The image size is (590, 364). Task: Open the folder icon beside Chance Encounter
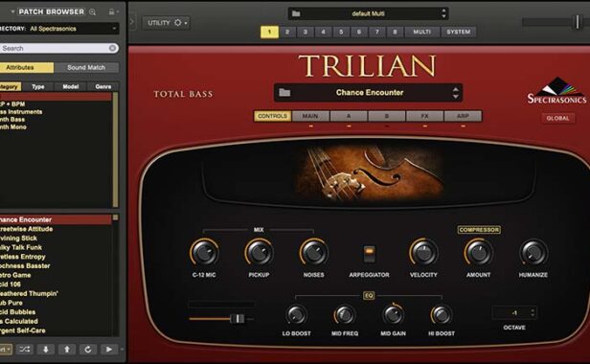tap(284, 92)
